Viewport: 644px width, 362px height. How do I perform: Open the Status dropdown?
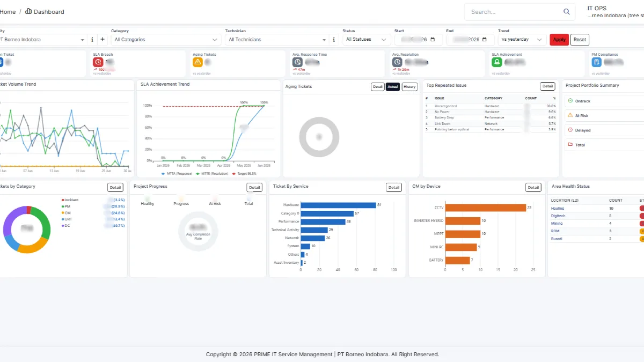coord(367,40)
